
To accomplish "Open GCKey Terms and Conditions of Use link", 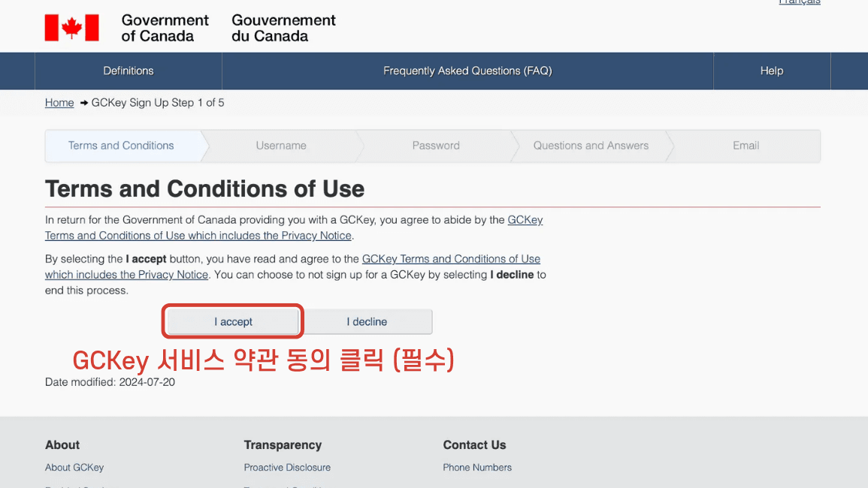I will click(x=451, y=258).
